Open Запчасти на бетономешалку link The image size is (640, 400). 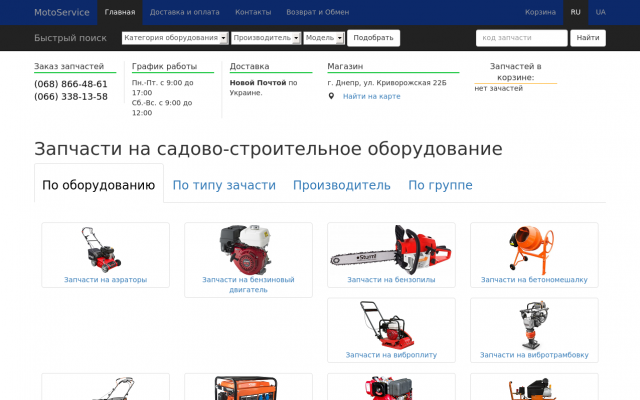coord(534,280)
